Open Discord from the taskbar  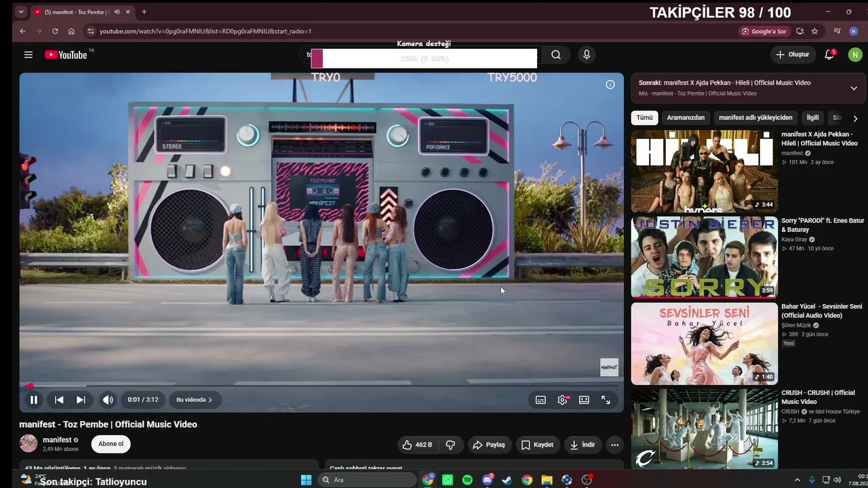point(487,480)
